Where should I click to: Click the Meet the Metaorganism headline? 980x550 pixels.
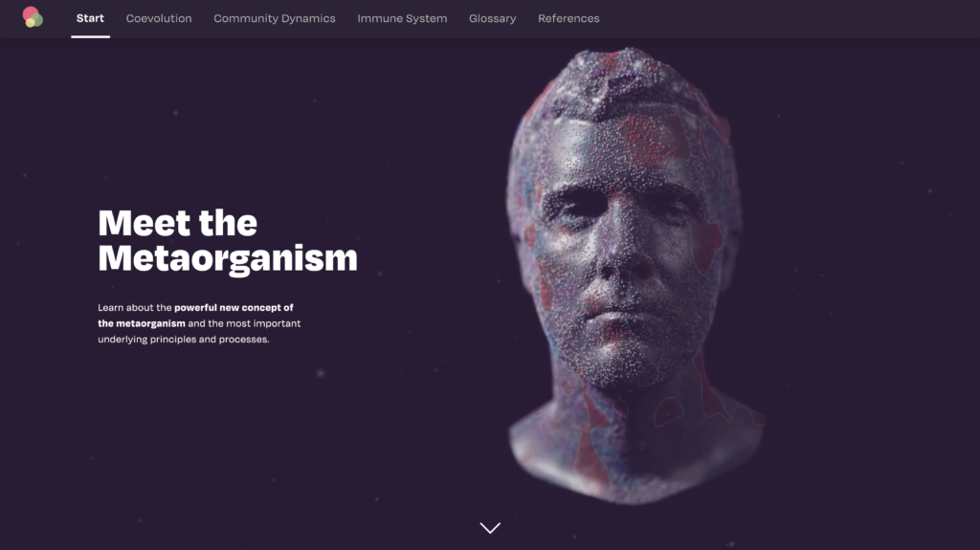point(228,241)
